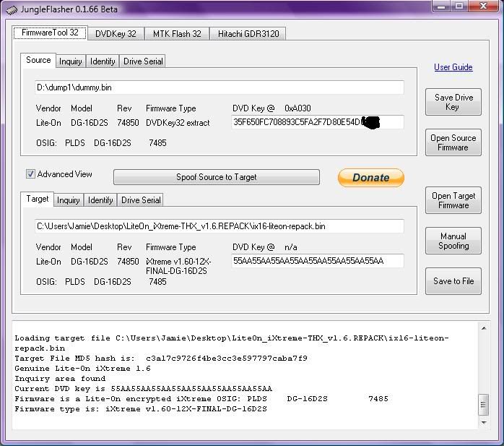Click the Save Drive Key button

(x=453, y=102)
